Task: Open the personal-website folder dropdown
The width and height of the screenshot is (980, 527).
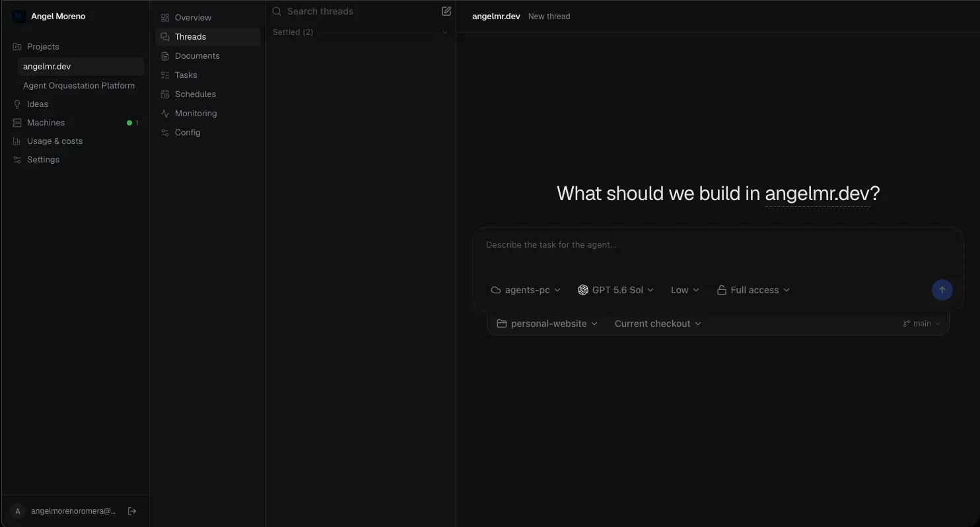Action: point(547,324)
